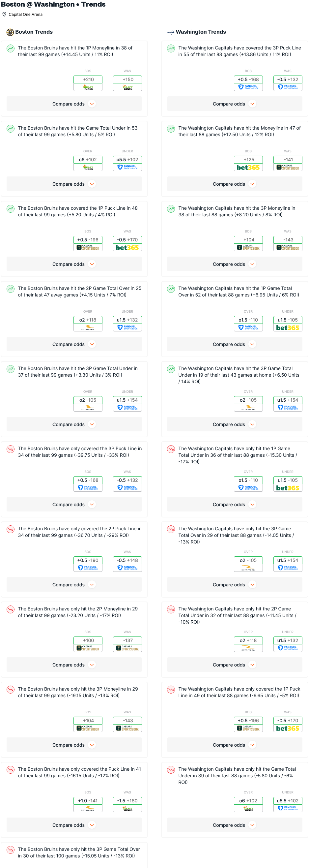Click the Capital One Arena location pin
The image size is (309, 868).
(4, 15)
